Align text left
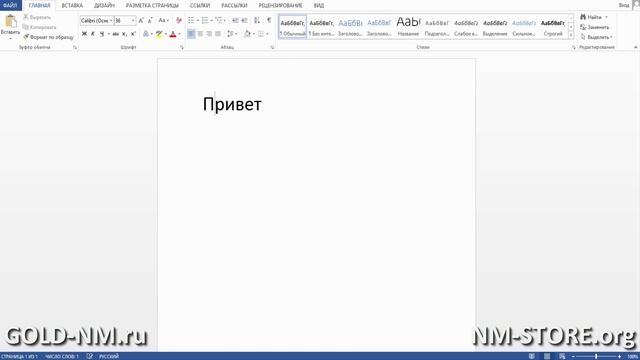640x360 pixels. (x=191, y=34)
